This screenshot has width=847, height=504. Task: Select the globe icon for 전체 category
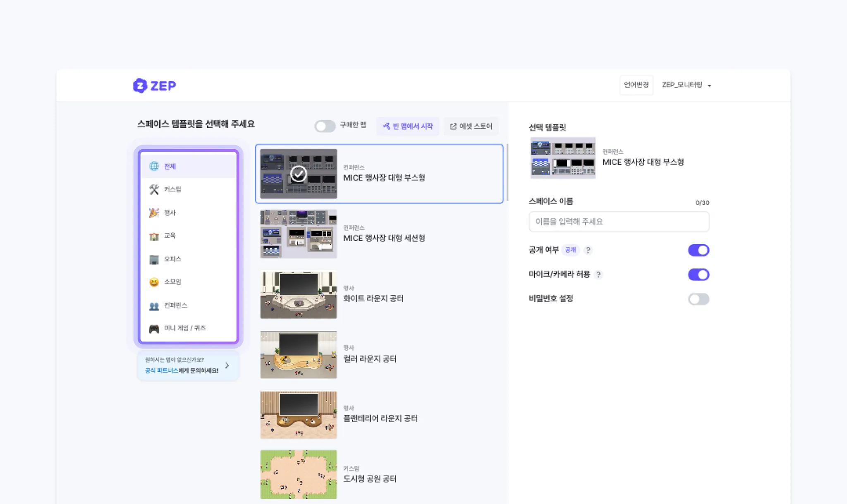click(x=154, y=166)
